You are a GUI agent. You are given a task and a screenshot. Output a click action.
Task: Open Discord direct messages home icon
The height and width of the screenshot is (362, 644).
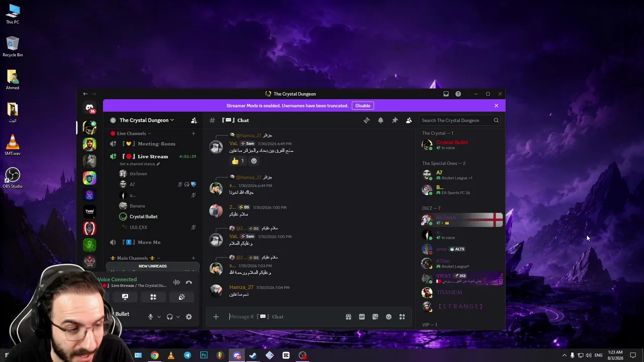pyautogui.click(x=90, y=108)
